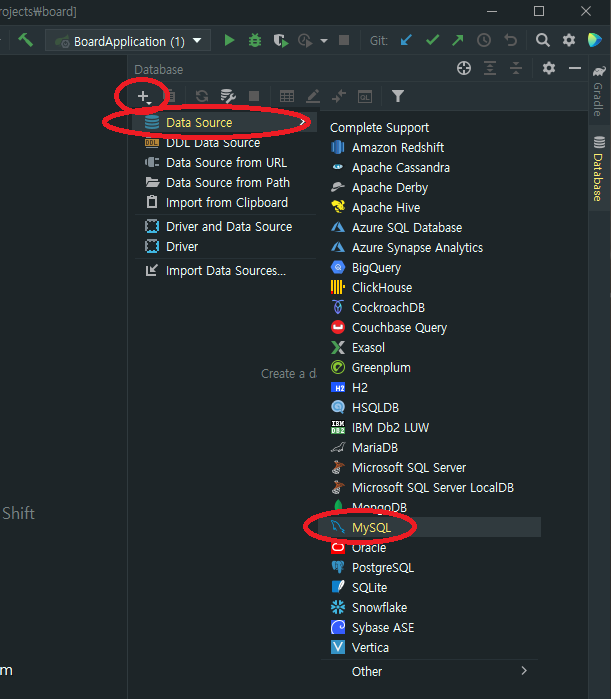Click the Refresh icon in Database toolbar
The image size is (611, 699).
coord(202,96)
